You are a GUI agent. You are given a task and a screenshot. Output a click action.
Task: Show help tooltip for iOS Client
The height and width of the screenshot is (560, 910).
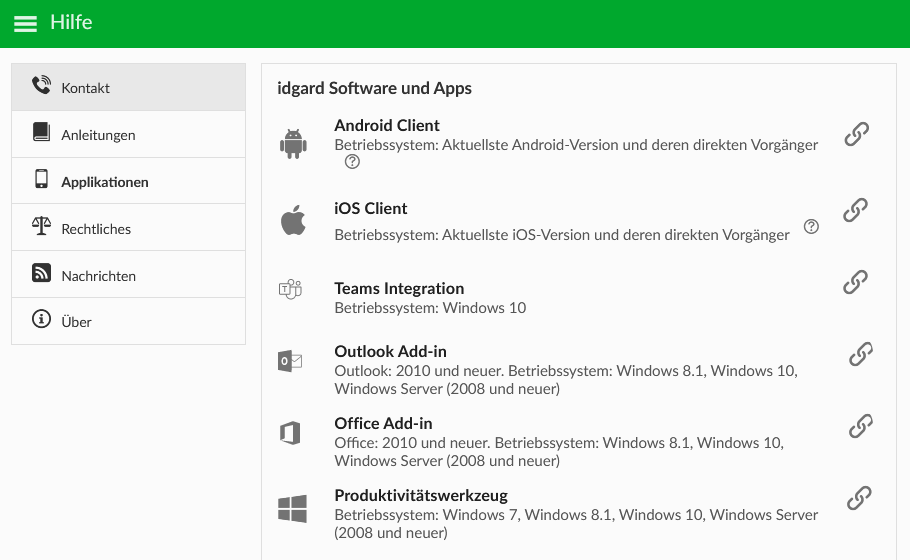click(811, 226)
